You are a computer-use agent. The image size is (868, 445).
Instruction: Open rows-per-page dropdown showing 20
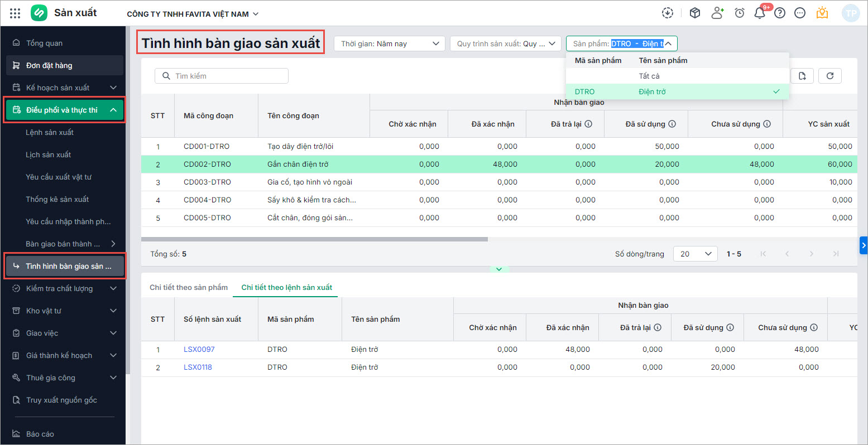pyautogui.click(x=695, y=254)
